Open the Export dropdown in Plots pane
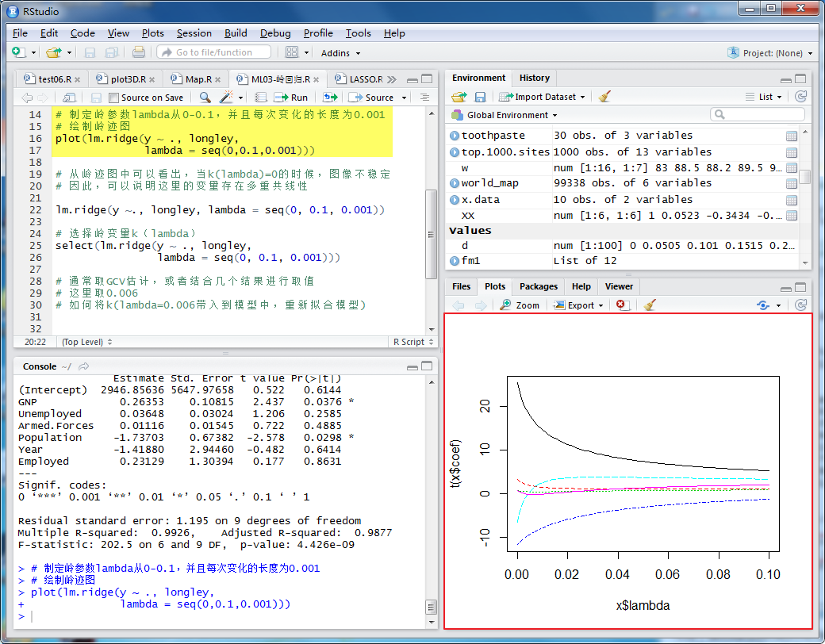Screen dimensions: 825x644 [x=578, y=305]
